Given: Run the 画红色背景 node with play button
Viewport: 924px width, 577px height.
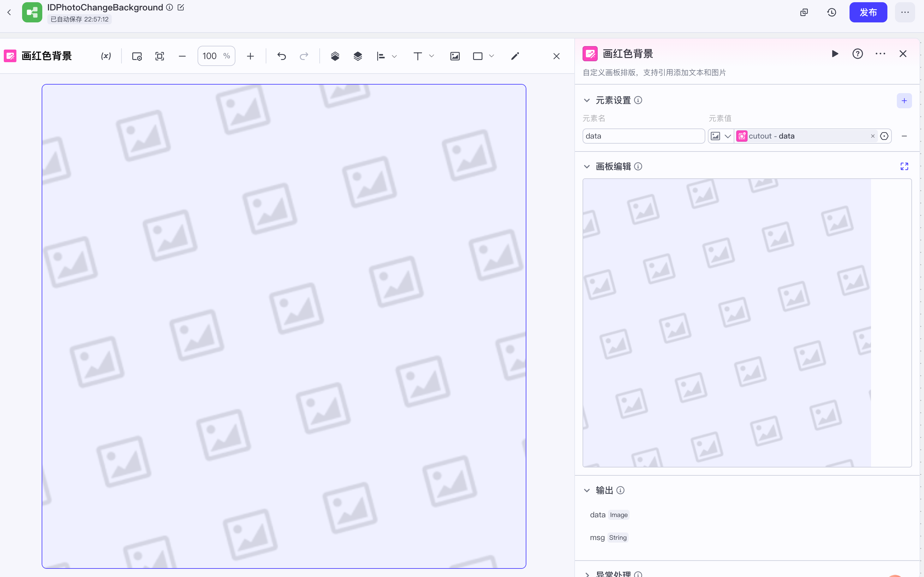Looking at the screenshot, I should (x=835, y=54).
